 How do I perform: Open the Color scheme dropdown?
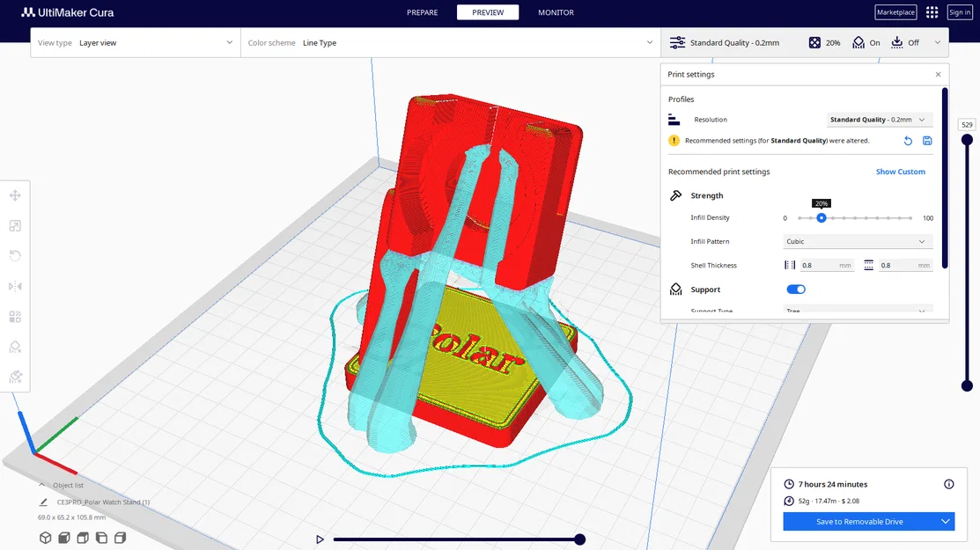450,42
